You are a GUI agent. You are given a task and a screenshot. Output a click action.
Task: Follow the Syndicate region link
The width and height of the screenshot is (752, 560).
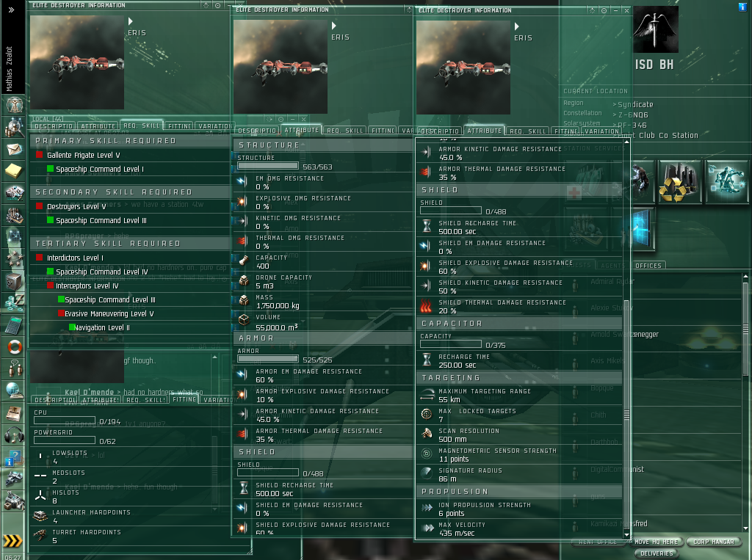pyautogui.click(x=635, y=104)
